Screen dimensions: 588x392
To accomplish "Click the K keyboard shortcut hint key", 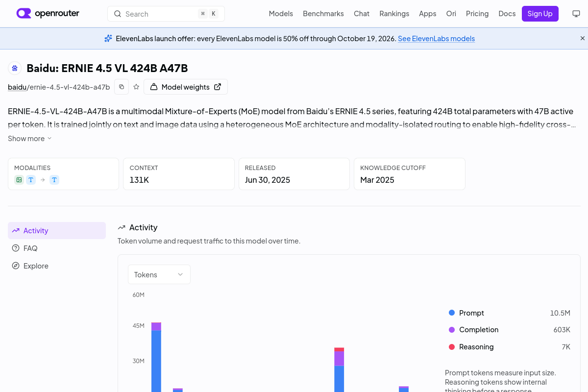I will [x=214, y=14].
